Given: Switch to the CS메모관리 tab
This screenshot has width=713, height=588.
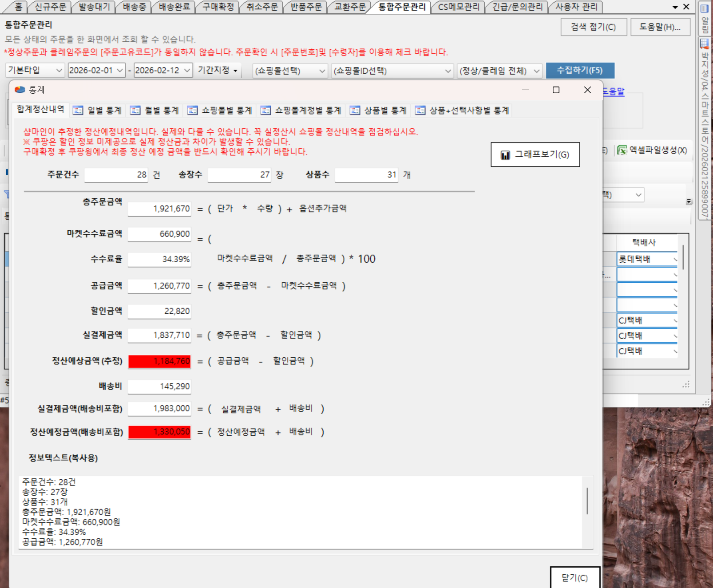Looking at the screenshot, I should pos(458,7).
